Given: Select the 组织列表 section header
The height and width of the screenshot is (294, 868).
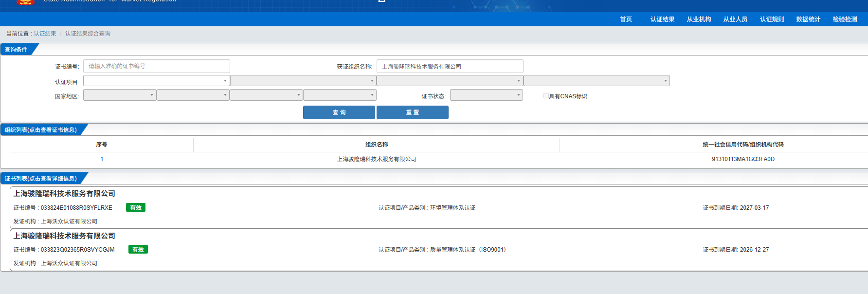Looking at the screenshot, I should tap(41, 130).
